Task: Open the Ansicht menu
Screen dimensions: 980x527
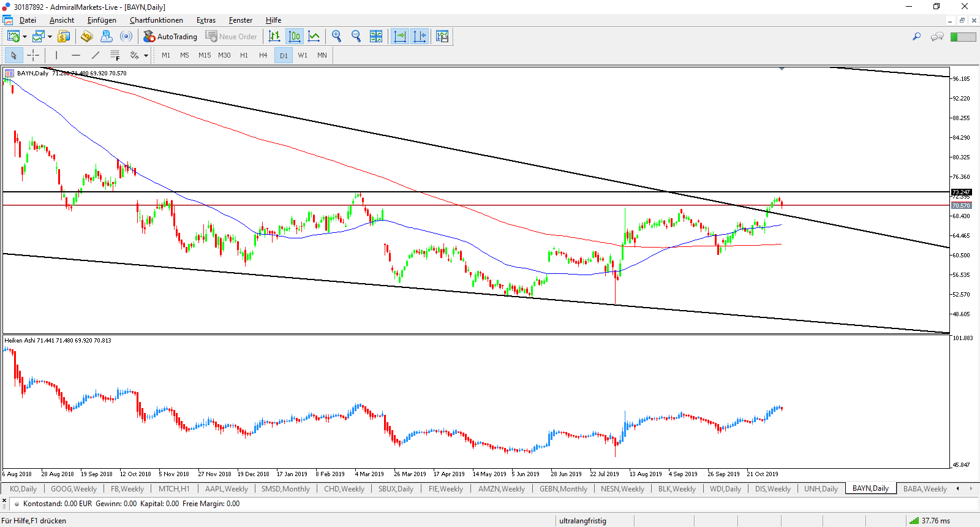Action: click(62, 20)
